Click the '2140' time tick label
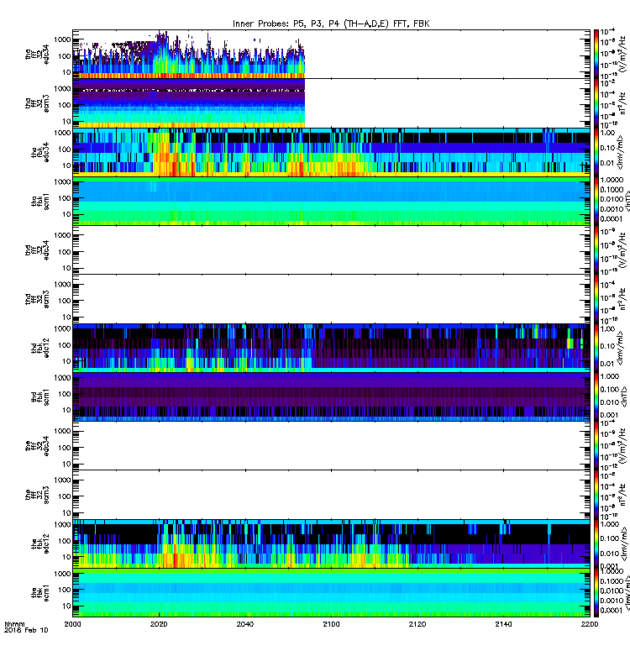The width and height of the screenshot is (630, 672). (x=503, y=624)
